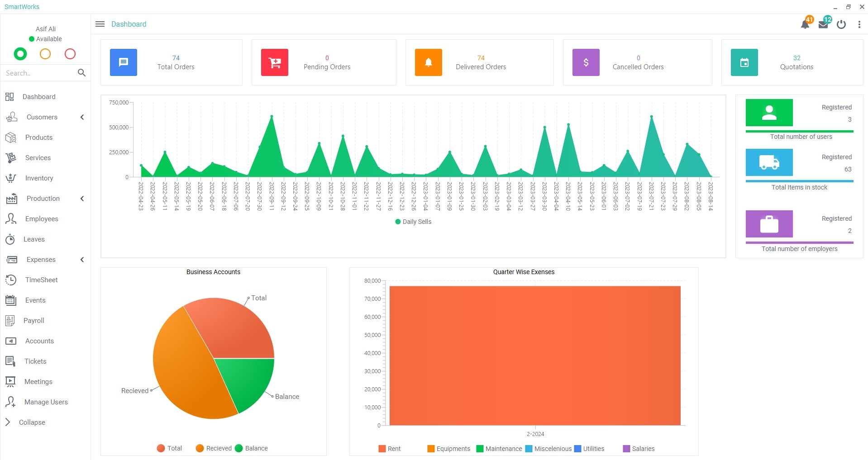Toggle Rent legend color swatch
Screen dimensions: 868x460
(x=382, y=449)
